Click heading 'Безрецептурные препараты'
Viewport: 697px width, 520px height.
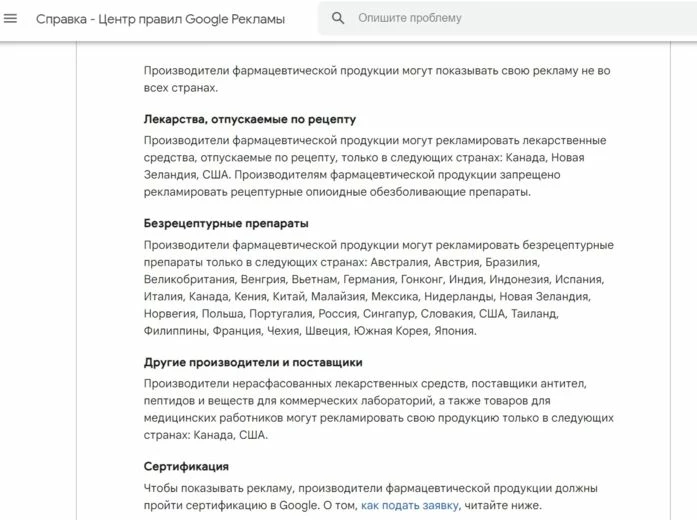point(226,223)
